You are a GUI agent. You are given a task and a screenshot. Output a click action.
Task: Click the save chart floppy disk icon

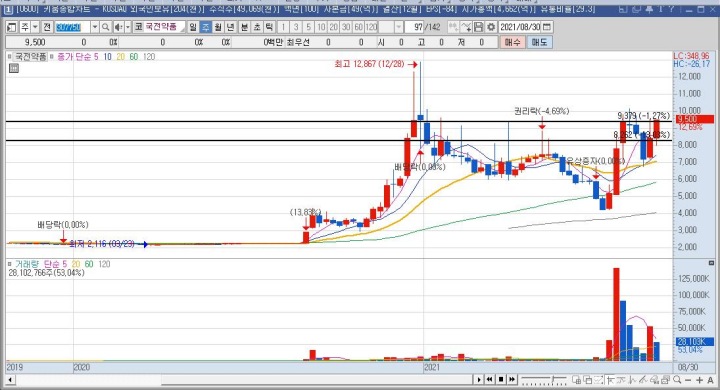point(478,27)
